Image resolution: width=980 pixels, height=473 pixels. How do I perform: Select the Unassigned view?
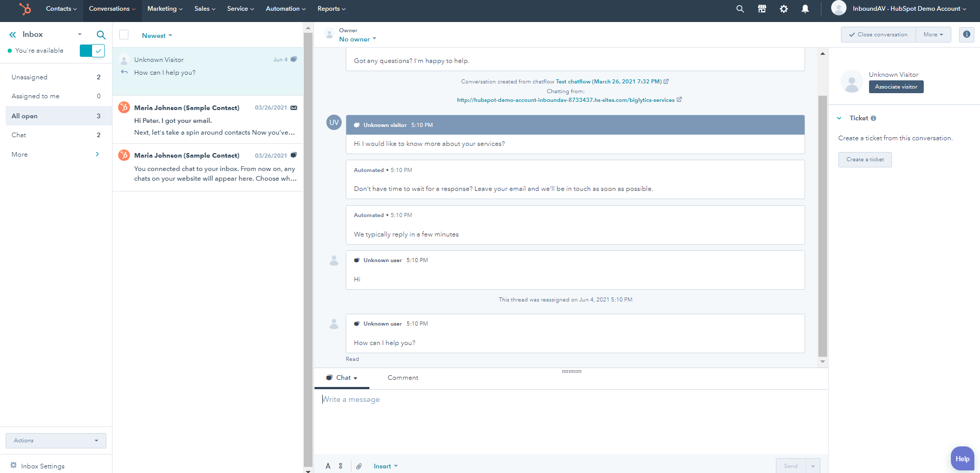coord(56,77)
